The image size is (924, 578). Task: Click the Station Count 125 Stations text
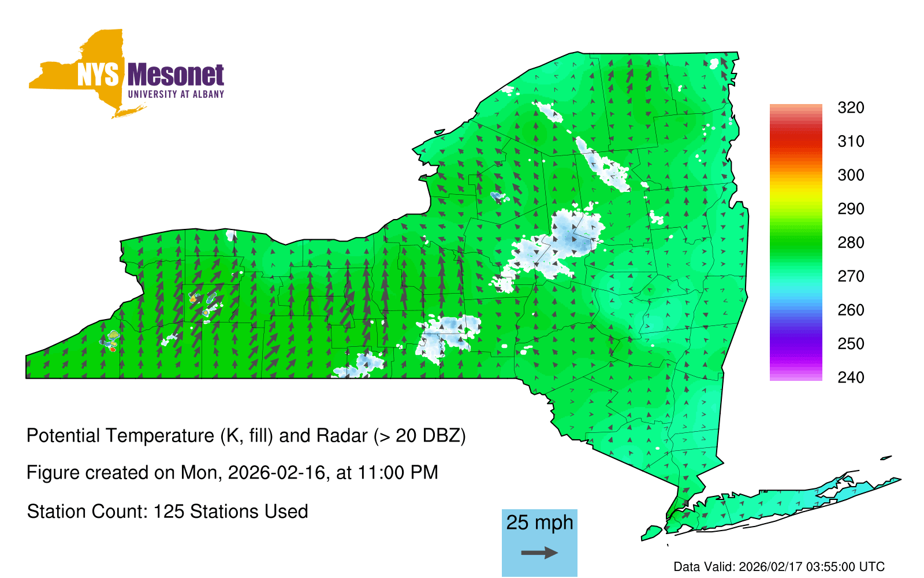pos(167,512)
